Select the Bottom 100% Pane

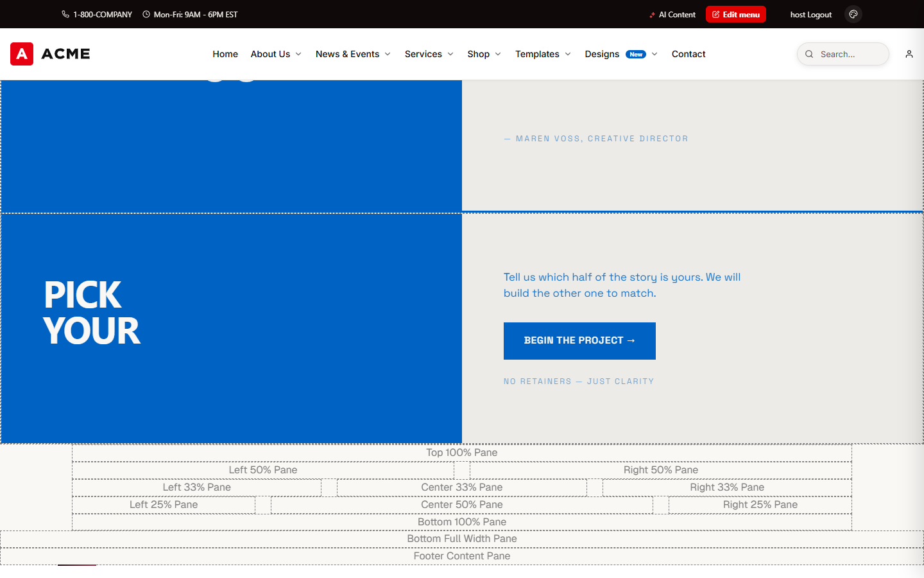(462, 522)
